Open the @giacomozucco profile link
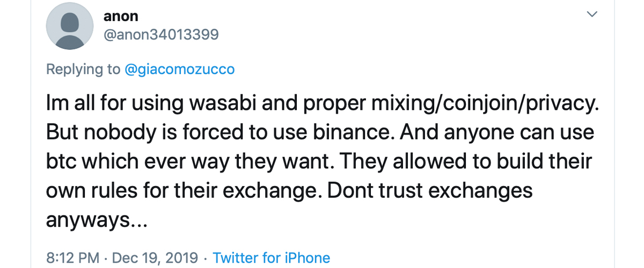The height and width of the screenshot is (268, 644). click(179, 69)
